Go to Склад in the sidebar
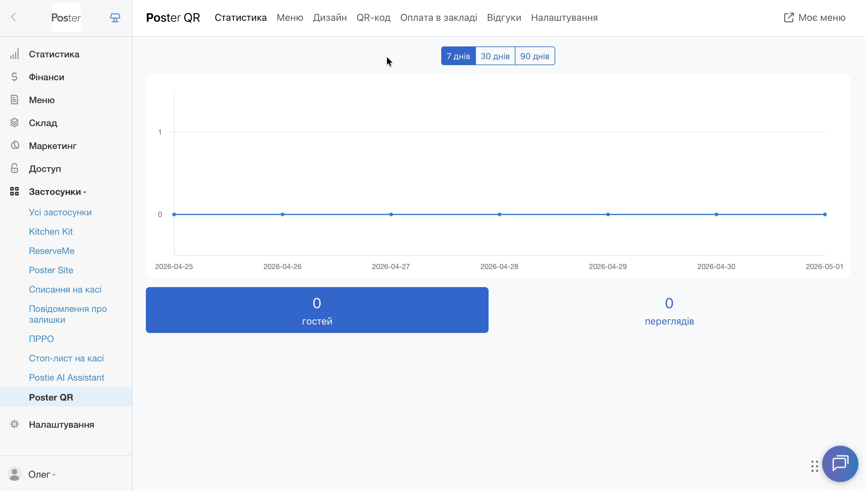 [43, 123]
